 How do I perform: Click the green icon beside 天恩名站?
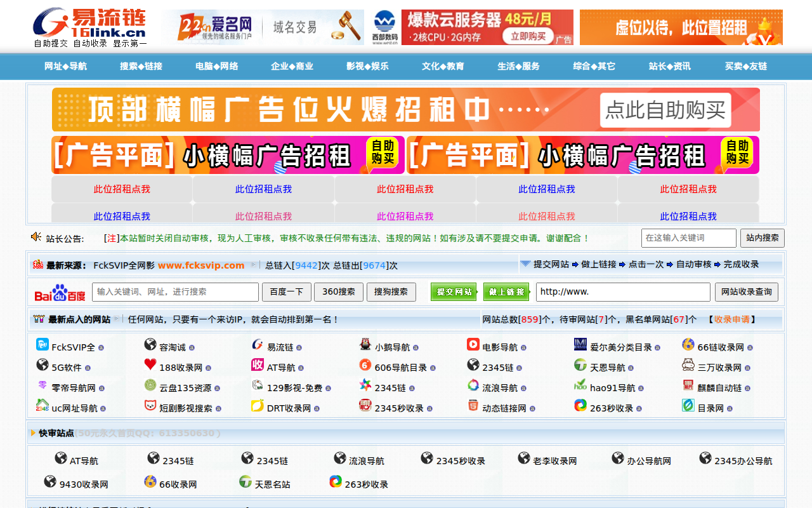click(246, 482)
